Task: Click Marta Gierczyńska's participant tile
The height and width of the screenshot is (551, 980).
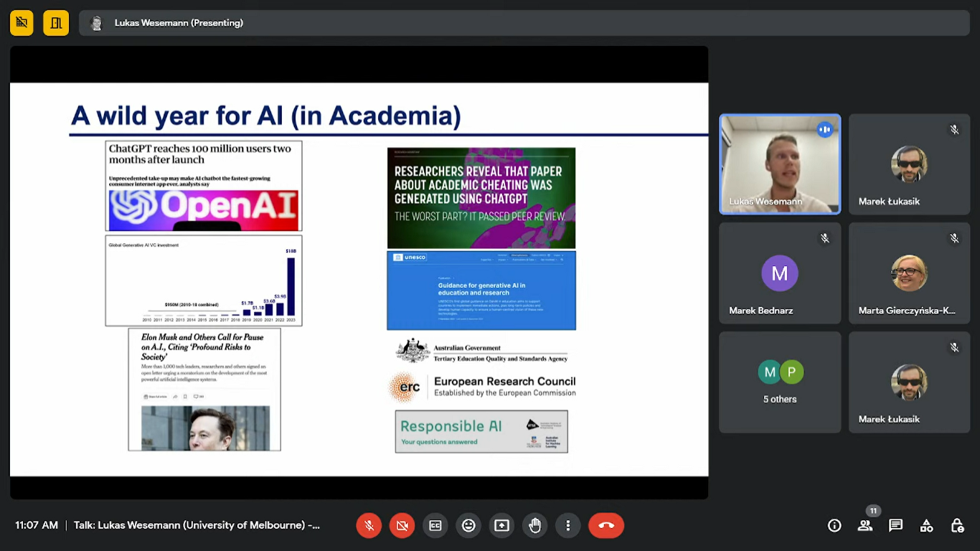Action: coord(909,273)
